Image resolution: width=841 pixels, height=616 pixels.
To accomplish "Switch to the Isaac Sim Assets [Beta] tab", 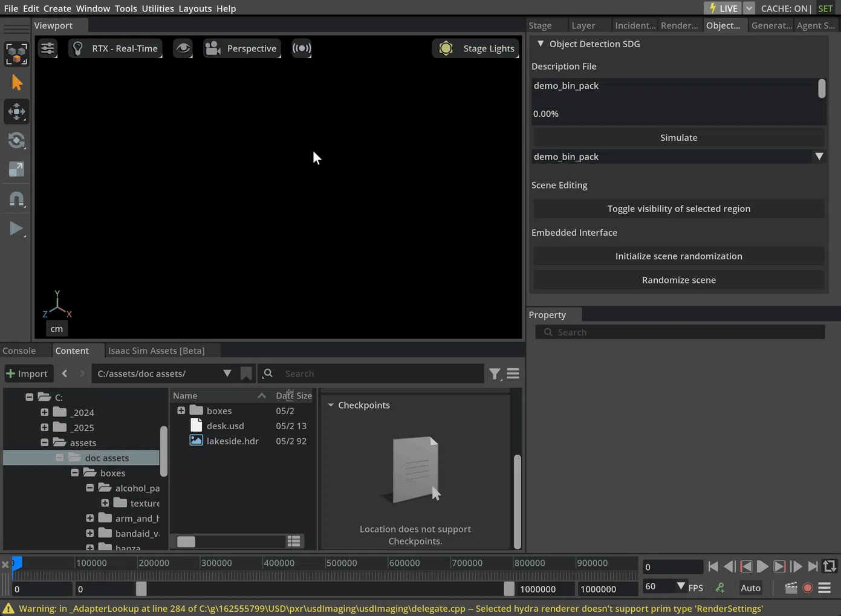I will pyautogui.click(x=156, y=350).
